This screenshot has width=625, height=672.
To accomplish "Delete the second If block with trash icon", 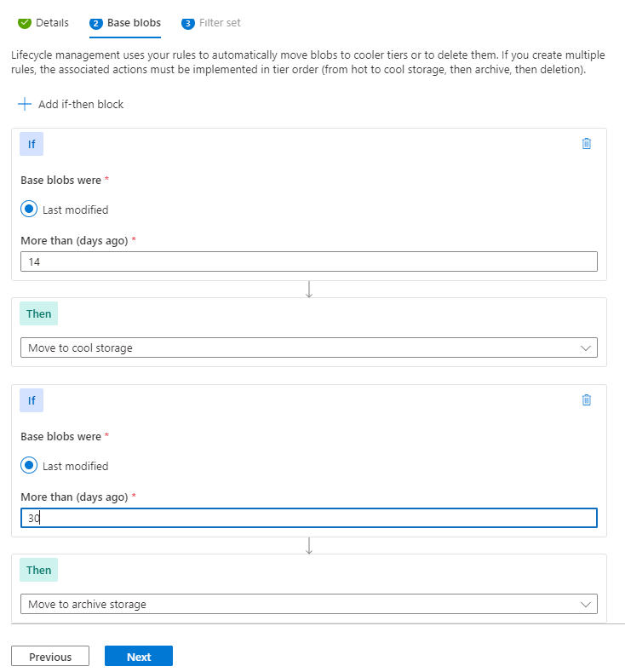I will [587, 399].
